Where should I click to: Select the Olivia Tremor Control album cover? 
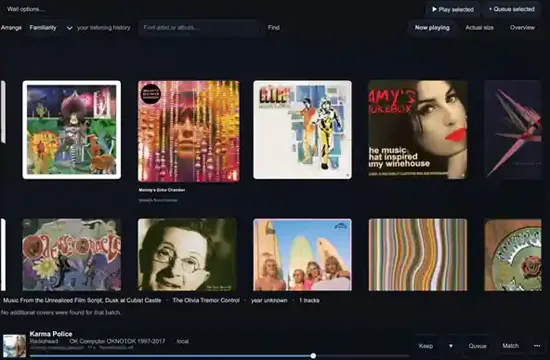click(x=72, y=130)
